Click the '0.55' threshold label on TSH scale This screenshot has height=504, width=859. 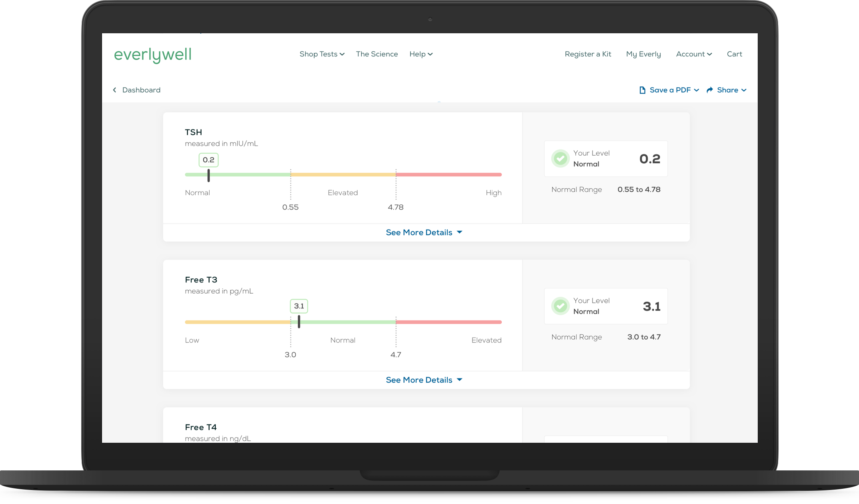(x=290, y=207)
